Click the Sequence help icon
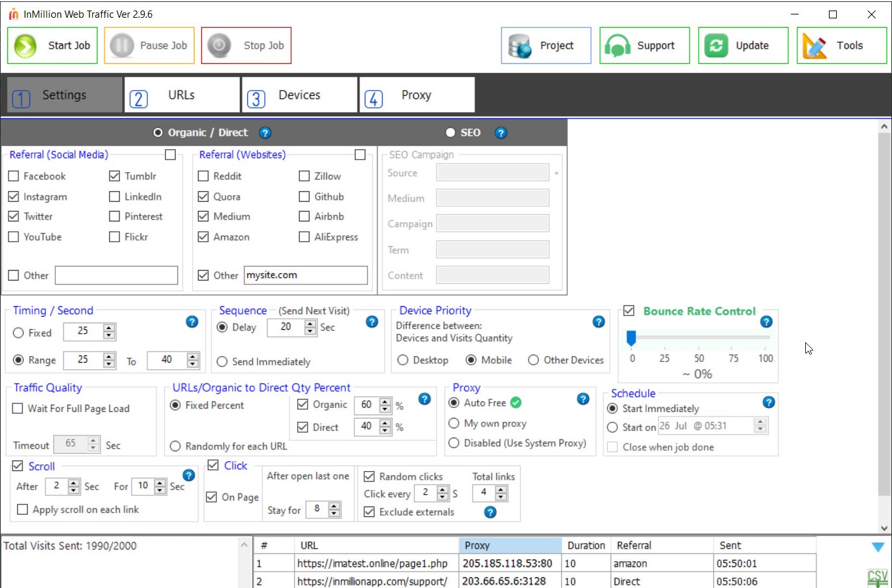The width and height of the screenshot is (892, 588). 371,321
